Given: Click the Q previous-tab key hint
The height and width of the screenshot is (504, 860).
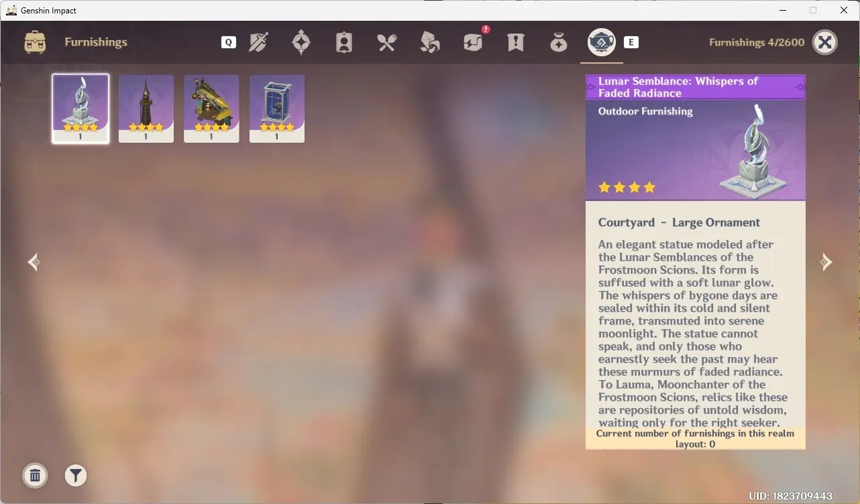Looking at the screenshot, I should point(229,42).
